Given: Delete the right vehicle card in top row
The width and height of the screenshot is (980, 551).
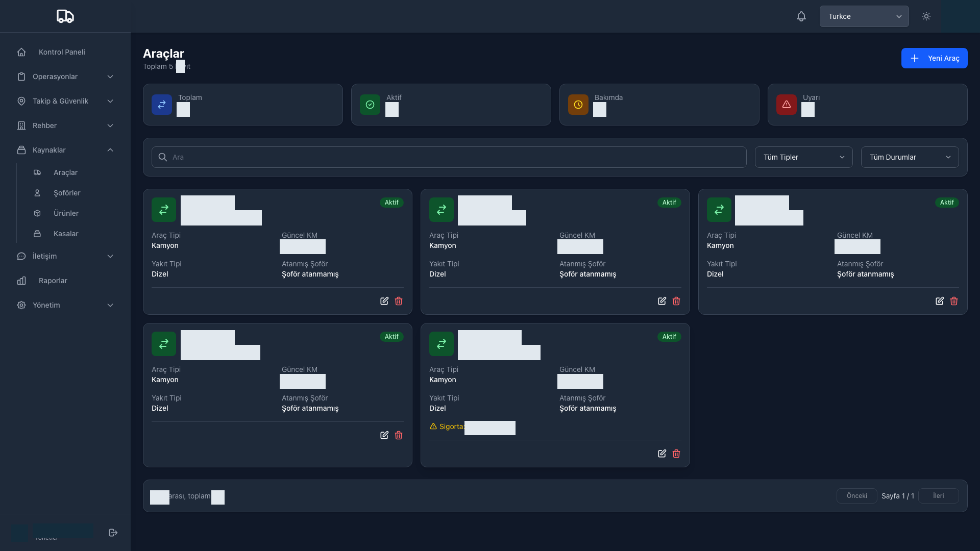Looking at the screenshot, I should 954,301.
